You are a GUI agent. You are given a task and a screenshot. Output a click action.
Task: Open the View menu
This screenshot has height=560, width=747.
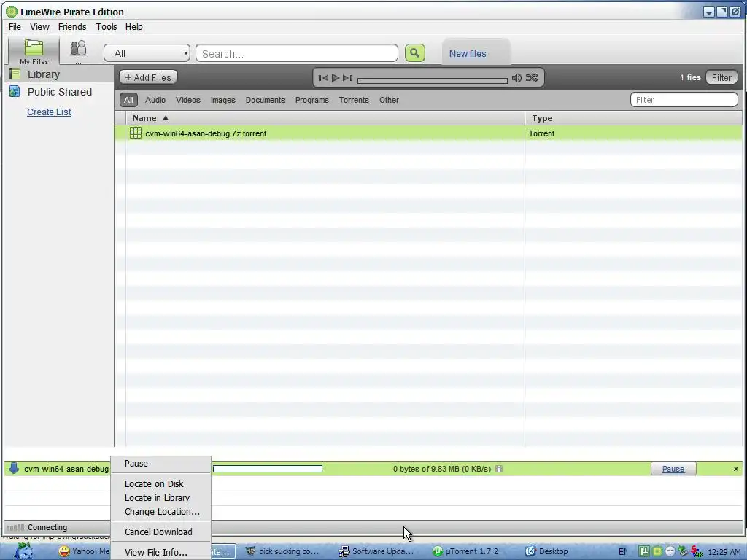[x=39, y=27]
